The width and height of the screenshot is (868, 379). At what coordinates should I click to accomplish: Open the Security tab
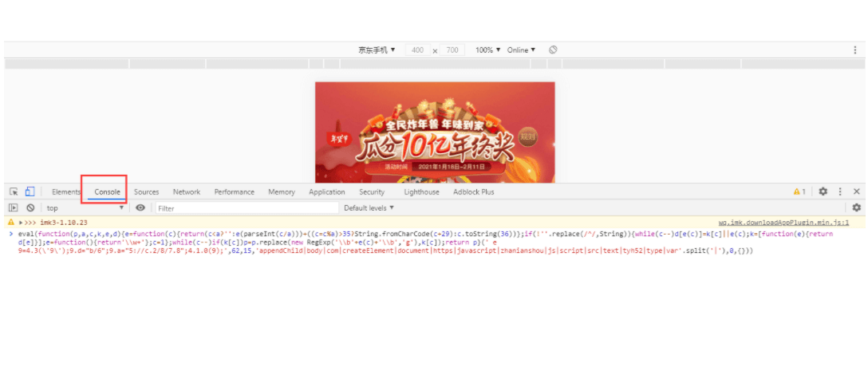(x=372, y=192)
